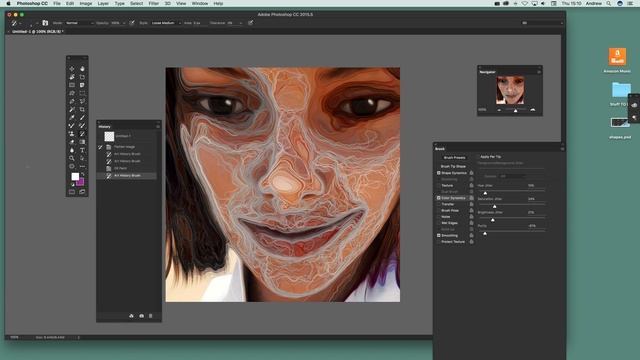The width and height of the screenshot is (640, 360).
Task: Open the History panel menu
Action: pos(158,127)
